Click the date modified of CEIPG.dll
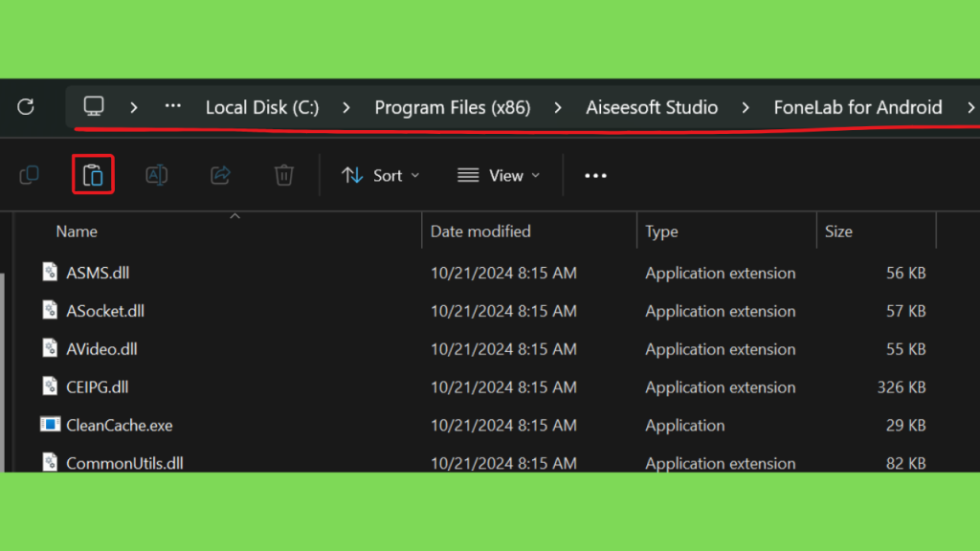Image resolution: width=980 pixels, height=551 pixels. point(503,387)
